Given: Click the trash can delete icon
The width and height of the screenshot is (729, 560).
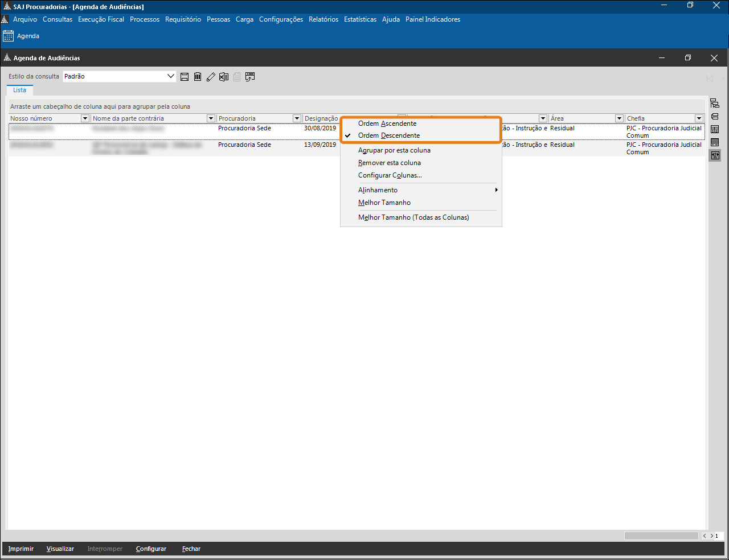Looking at the screenshot, I should click(x=198, y=77).
